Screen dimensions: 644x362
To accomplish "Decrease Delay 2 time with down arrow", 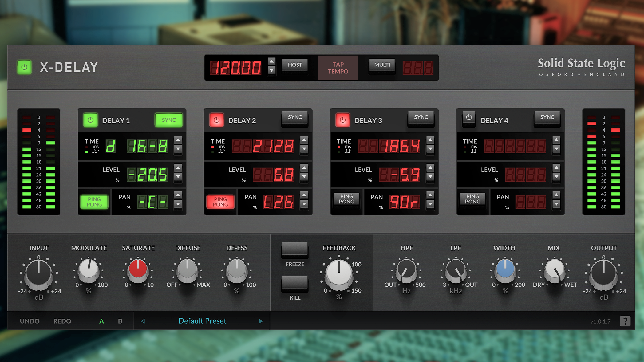I will click(304, 149).
